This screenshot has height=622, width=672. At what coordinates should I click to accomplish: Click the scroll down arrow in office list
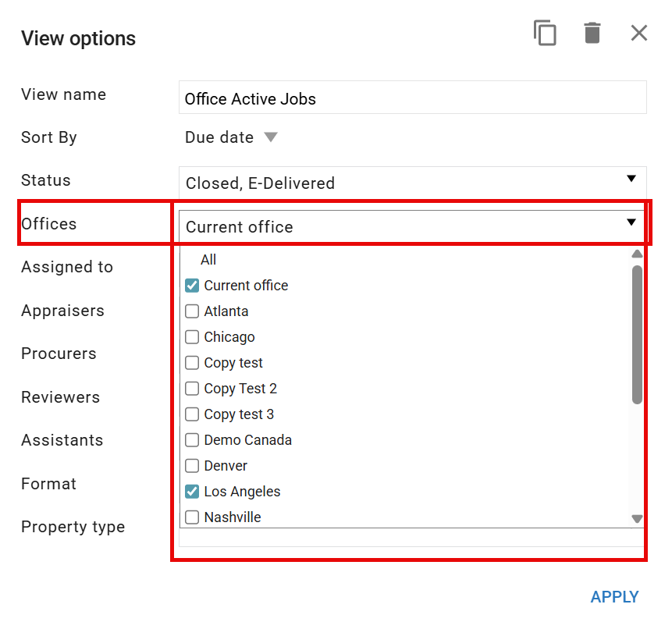(638, 519)
